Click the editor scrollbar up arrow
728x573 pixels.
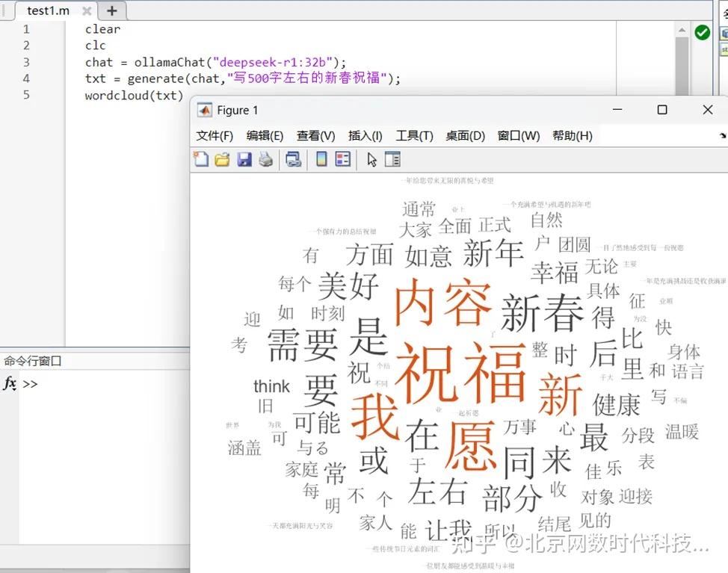pos(682,30)
